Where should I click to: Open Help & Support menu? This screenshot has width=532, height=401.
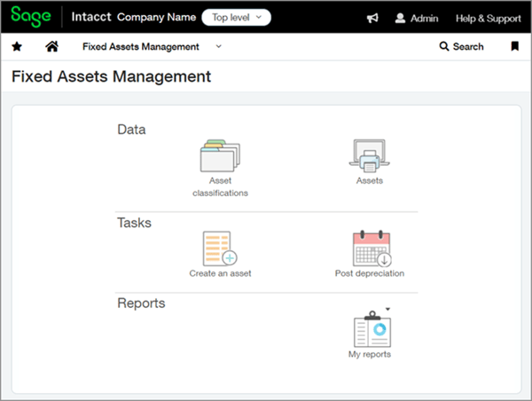(x=488, y=18)
